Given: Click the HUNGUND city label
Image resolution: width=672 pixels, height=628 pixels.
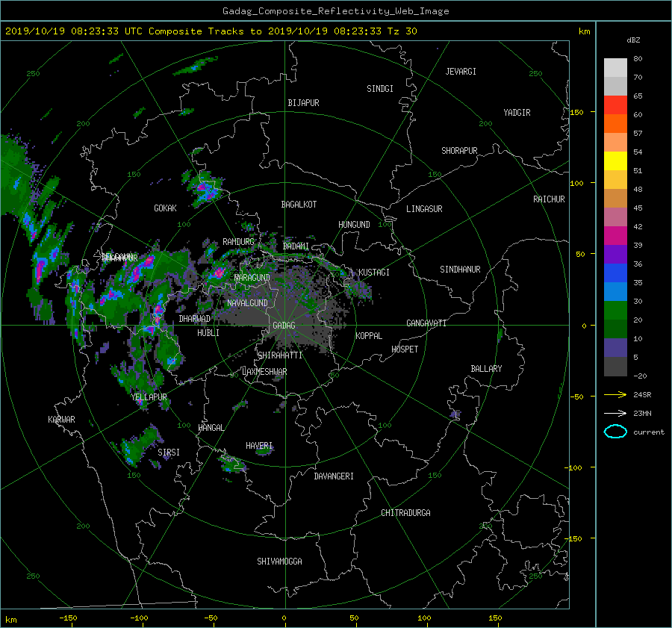Looking at the screenshot, I should (354, 225).
